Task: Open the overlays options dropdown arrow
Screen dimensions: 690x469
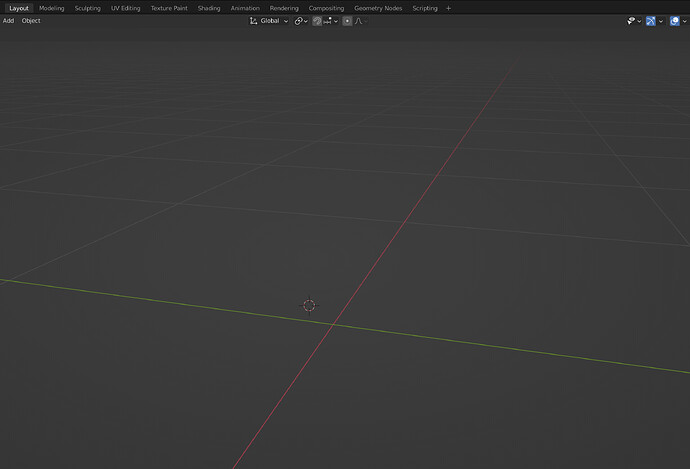Action: 684,21
